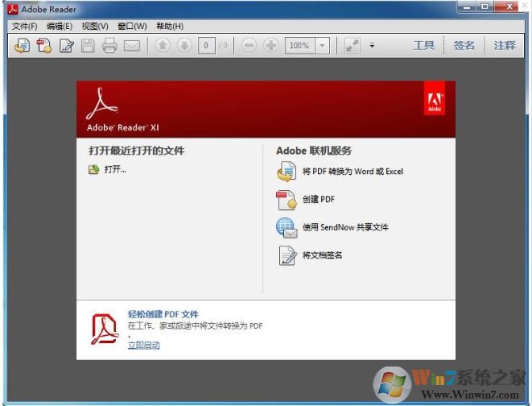Open the 签名 pane

click(x=464, y=45)
